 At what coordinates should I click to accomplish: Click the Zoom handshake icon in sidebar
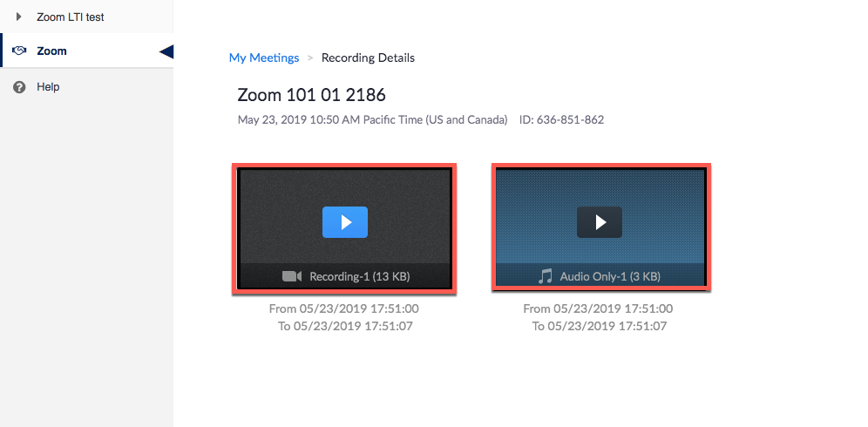(x=19, y=51)
